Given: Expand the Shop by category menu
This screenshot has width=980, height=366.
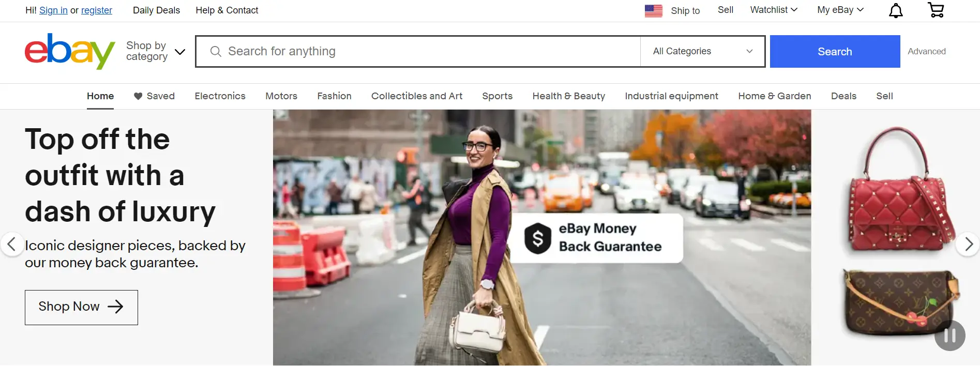Looking at the screenshot, I should (156, 51).
